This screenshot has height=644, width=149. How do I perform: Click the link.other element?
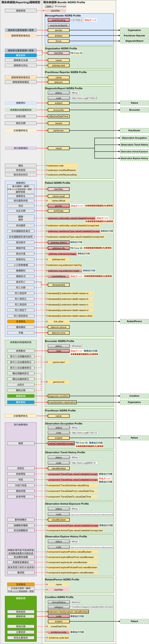click(59, 322)
